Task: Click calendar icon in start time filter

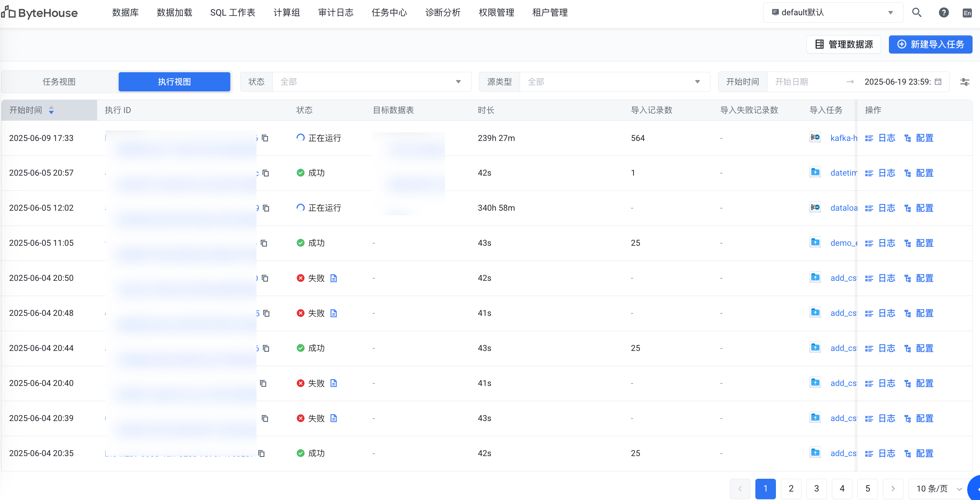Action: tap(938, 82)
